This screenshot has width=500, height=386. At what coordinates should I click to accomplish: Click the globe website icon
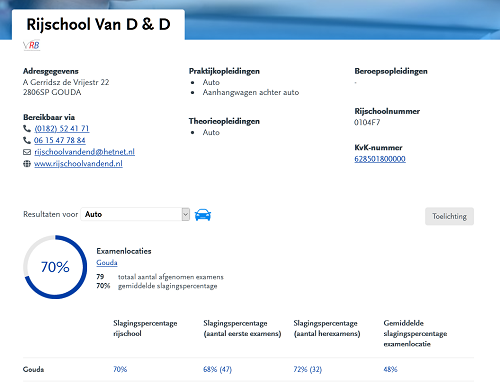(x=27, y=164)
